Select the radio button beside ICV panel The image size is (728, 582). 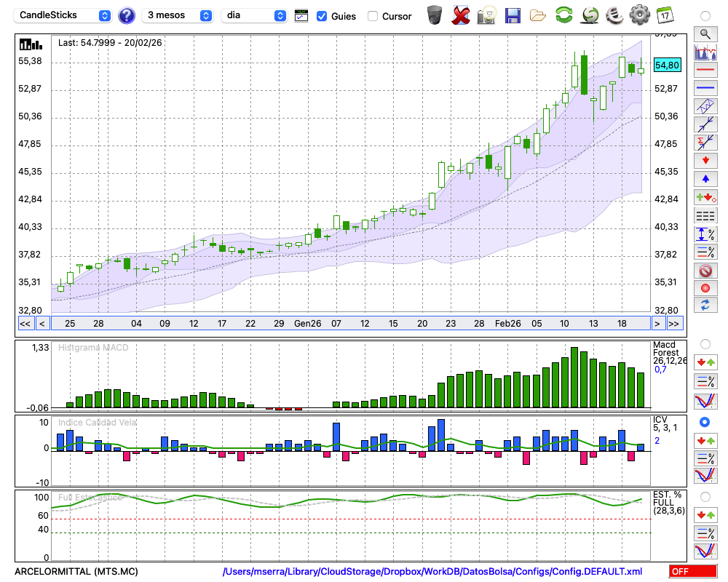(x=705, y=422)
